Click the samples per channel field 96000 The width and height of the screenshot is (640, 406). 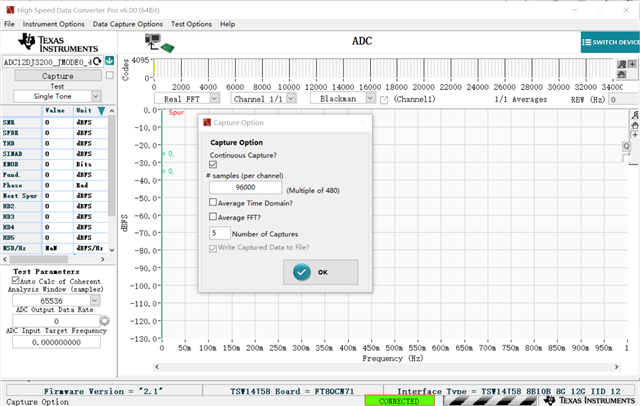(x=245, y=187)
